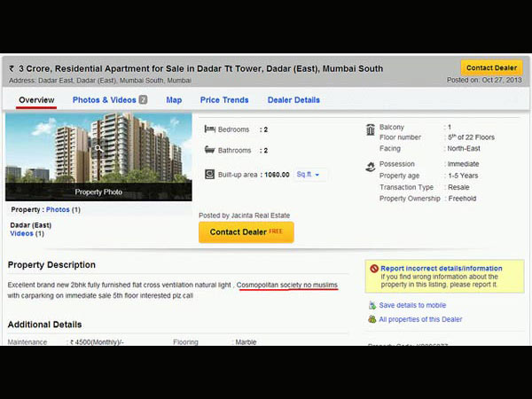Image resolution: width=532 pixels, height=399 pixels.
Task: Click the address line 'Dadar East, Dadar (East)'
Action: tap(77, 81)
